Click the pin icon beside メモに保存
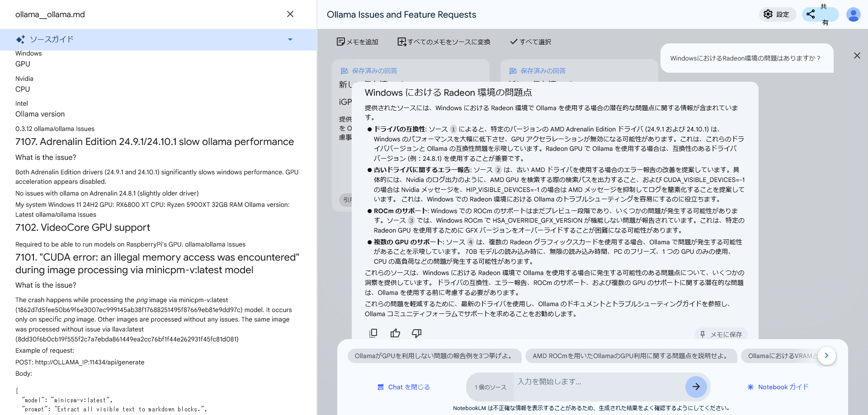 (x=703, y=334)
